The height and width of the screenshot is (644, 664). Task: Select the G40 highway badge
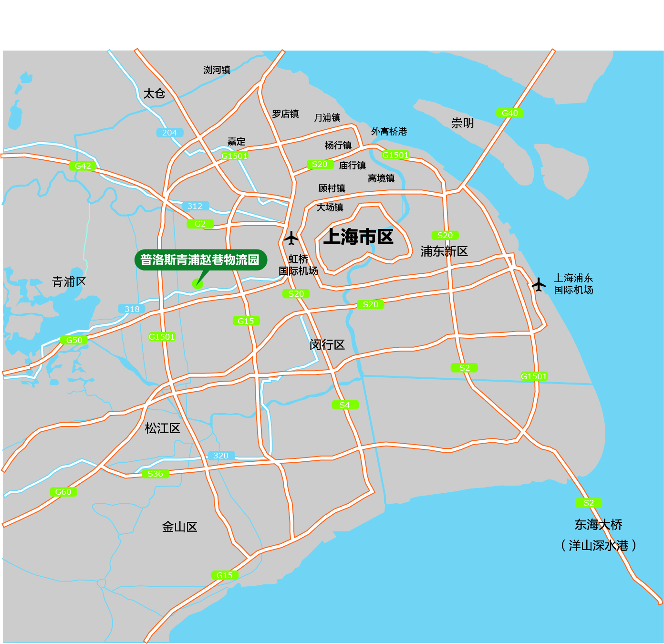click(x=509, y=113)
